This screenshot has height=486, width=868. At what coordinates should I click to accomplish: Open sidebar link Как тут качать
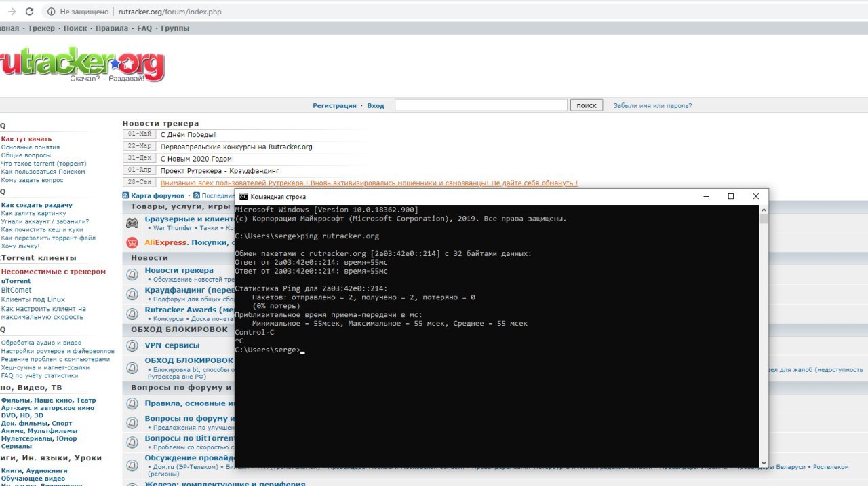pyautogui.click(x=26, y=138)
